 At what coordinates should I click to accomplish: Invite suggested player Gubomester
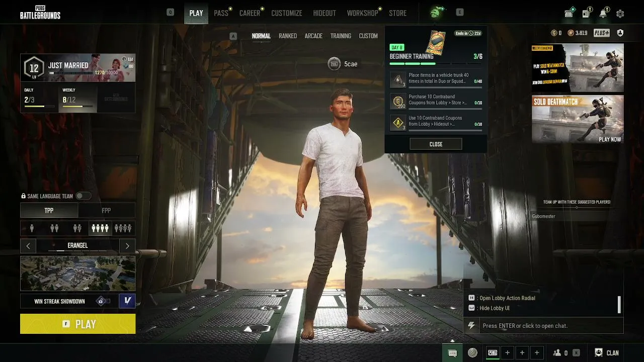(577, 216)
